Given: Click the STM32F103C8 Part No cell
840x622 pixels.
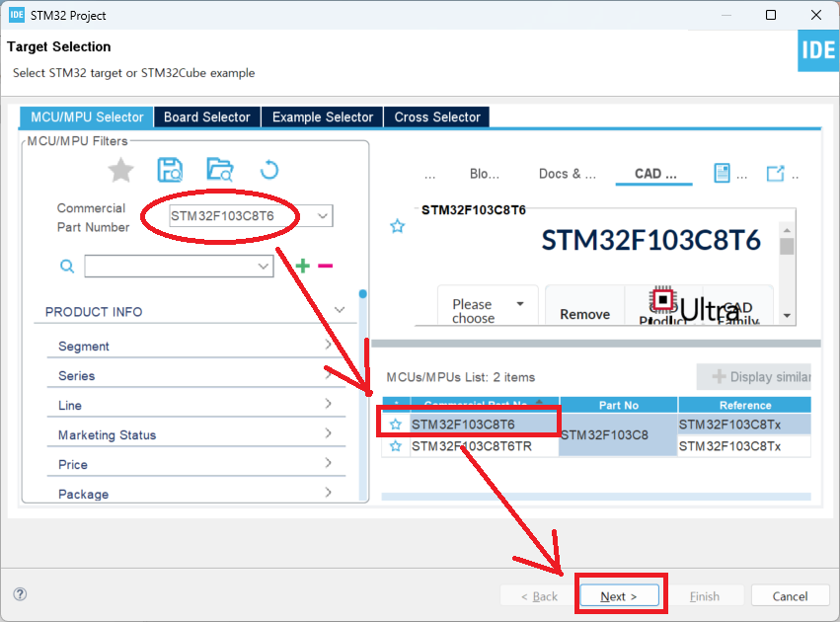Looking at the screenshot, I should pyautogui.click(x=618, y=434).
